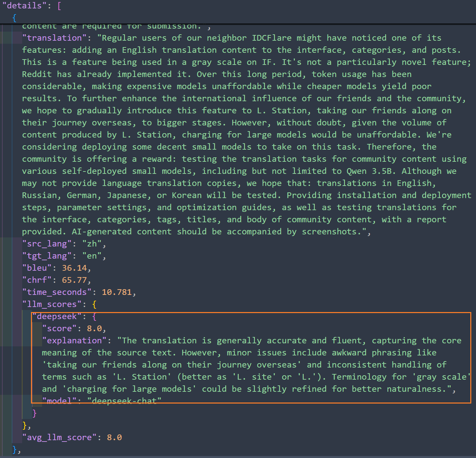Select the "zh" source language value
The width and height of the screenshot is (476, 458).
tap(92, 244)
